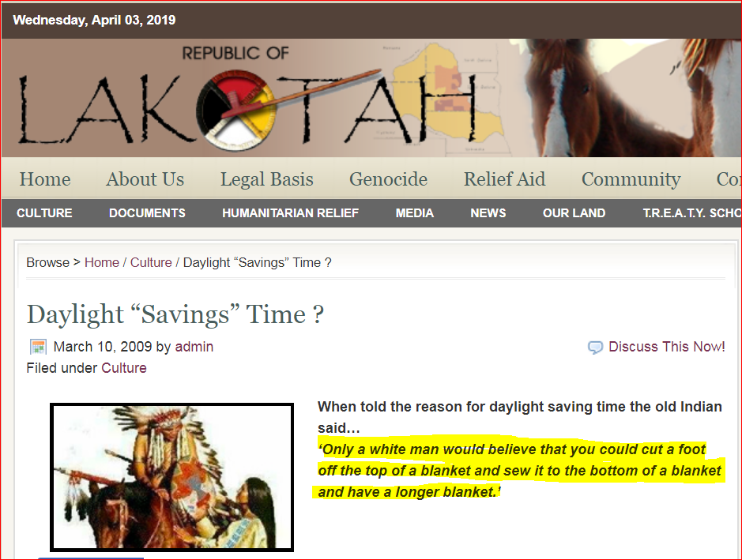Open the HUMANITARIAN RELIEF category
Screen dimensions: 742x560
[291, 212]
